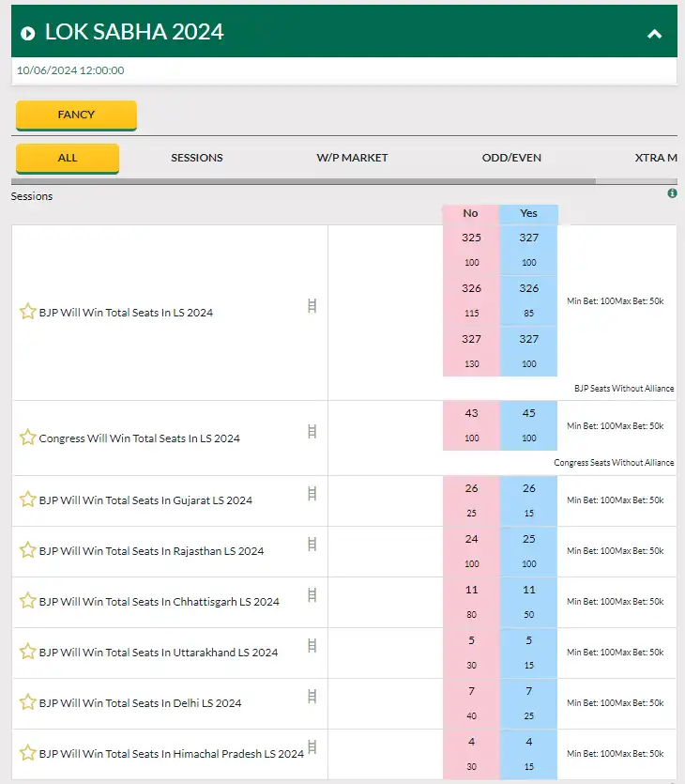This screenshot has width=685, height=784.
Task: Star the BJP Uttarakhand LS 2024 market
Action: (28, 652)
